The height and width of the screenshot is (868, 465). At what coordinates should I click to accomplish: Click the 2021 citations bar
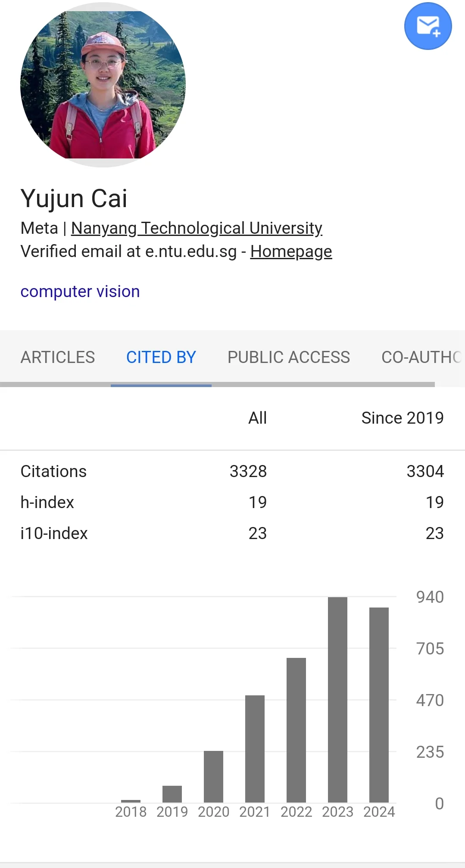255,749
